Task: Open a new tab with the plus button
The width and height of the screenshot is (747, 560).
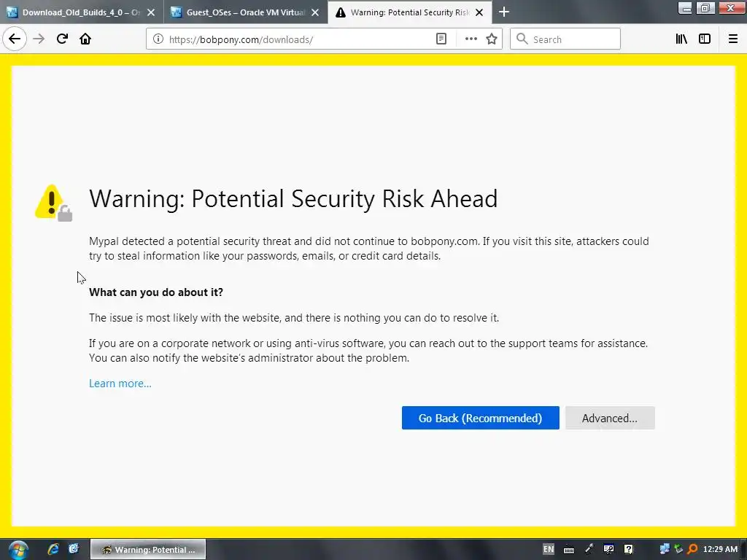Action: 504,12
